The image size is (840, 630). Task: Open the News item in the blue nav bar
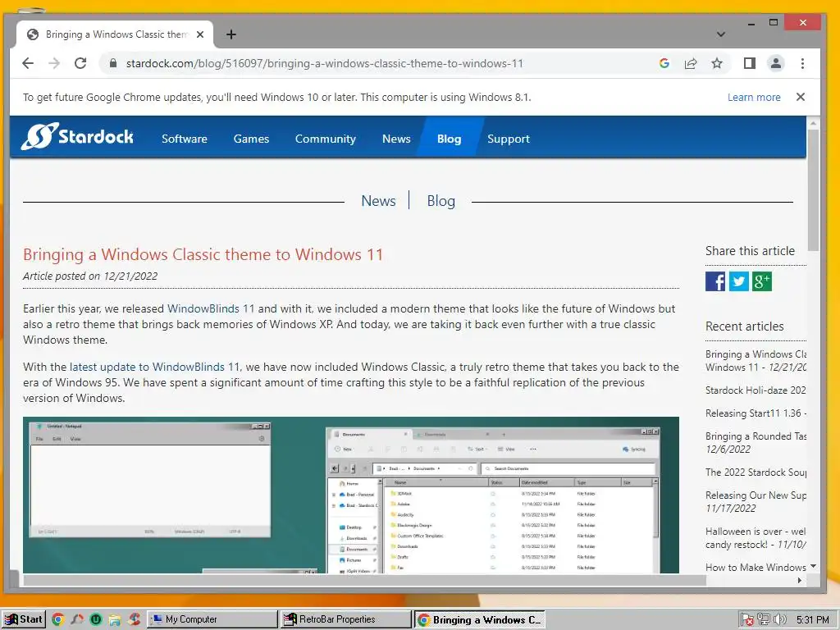click(x=396, y=139)
